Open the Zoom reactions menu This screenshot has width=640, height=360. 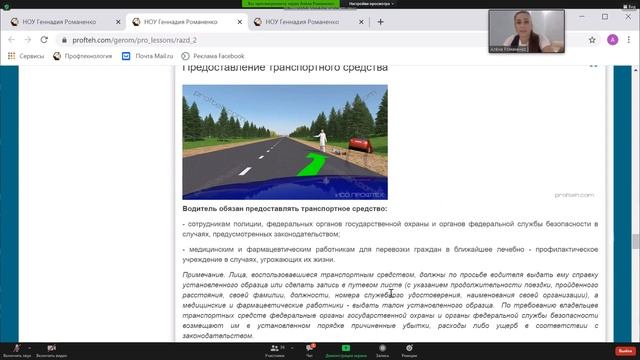[x=409, y=350]
